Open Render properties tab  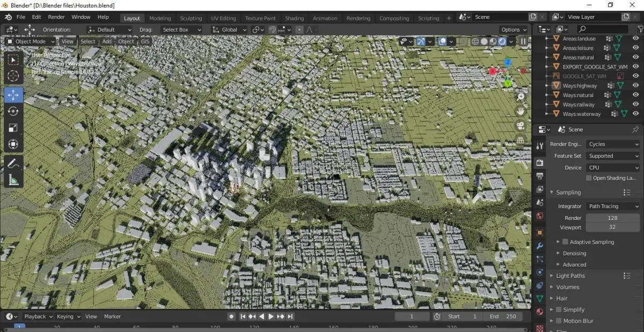[539, 162]
